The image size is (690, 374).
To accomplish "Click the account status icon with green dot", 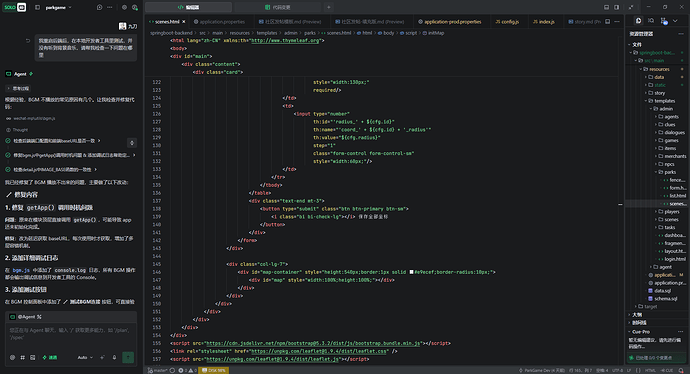I will pos(135,7).
